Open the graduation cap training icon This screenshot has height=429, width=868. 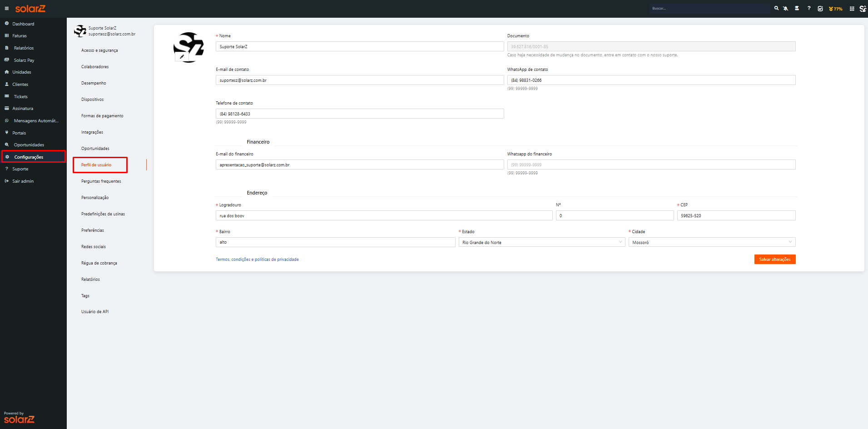[x=797, y=8]
